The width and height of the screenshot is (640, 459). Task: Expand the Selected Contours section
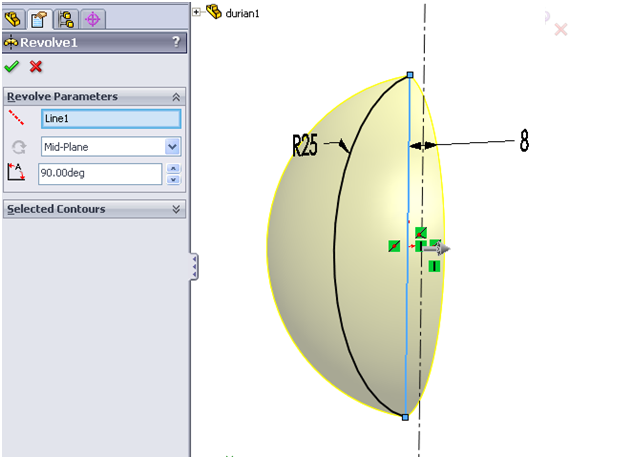click(x=176, y=209)
